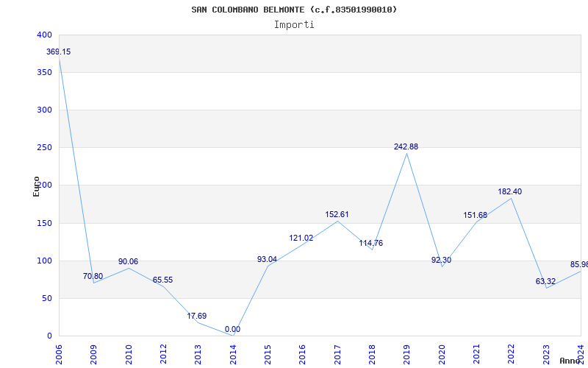
Task: Select the 2016 year tick label
Action: point(303,355)
